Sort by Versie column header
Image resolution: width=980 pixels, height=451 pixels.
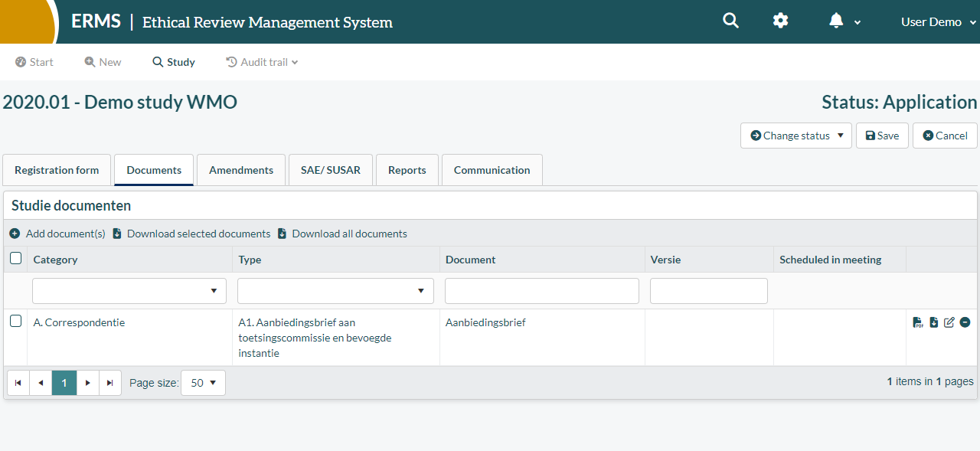[x=666, y=260]
